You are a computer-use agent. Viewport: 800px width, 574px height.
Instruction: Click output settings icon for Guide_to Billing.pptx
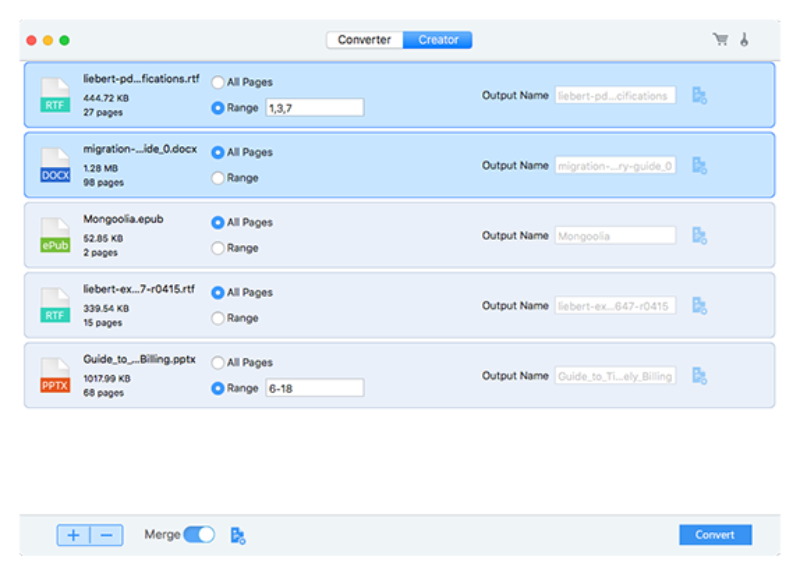click(699, 376)
